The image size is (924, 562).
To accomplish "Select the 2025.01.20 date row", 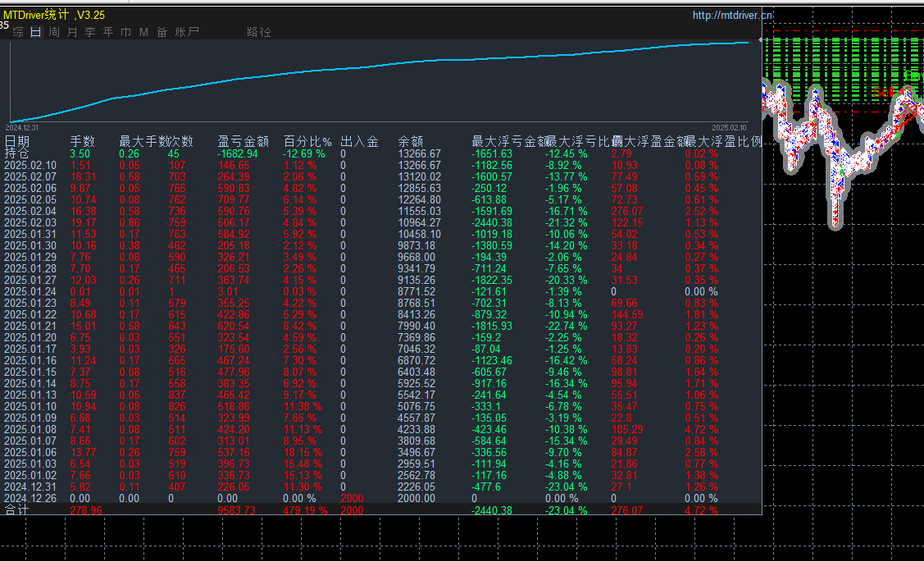I will click(30, 338).
